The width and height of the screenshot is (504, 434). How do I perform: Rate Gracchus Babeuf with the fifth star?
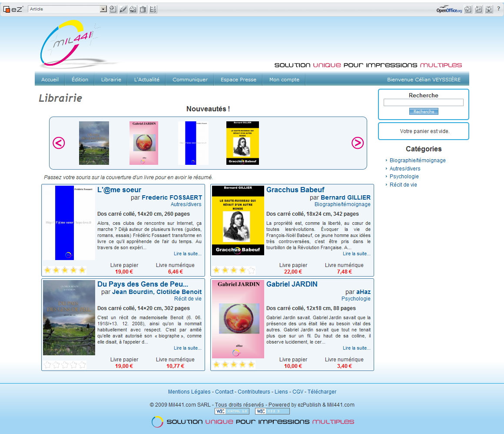pyautogui.click(x=251, y=270)
